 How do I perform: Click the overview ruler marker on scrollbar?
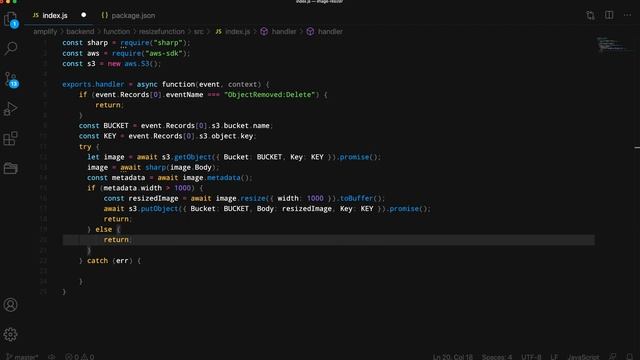click(637, 147)
